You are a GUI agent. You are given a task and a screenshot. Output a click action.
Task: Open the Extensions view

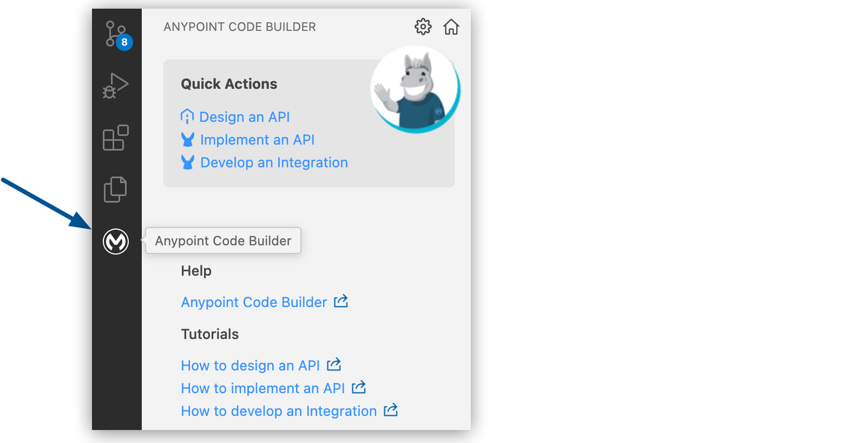click(116, 138)
